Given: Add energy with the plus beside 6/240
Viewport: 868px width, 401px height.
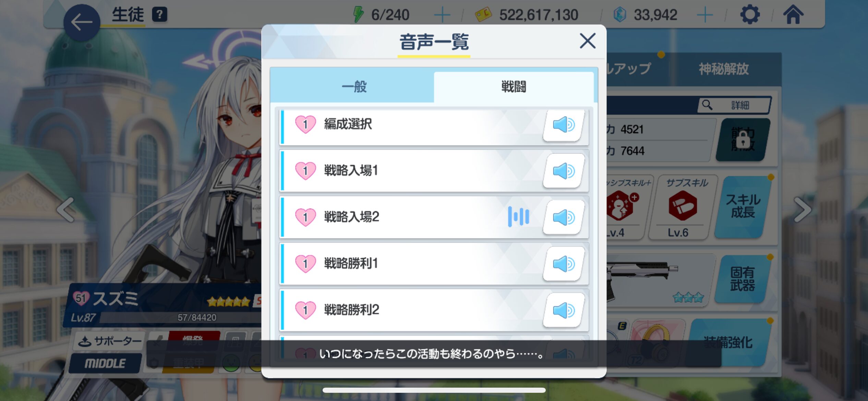Looking at the screenshot, I should [442, 15].
